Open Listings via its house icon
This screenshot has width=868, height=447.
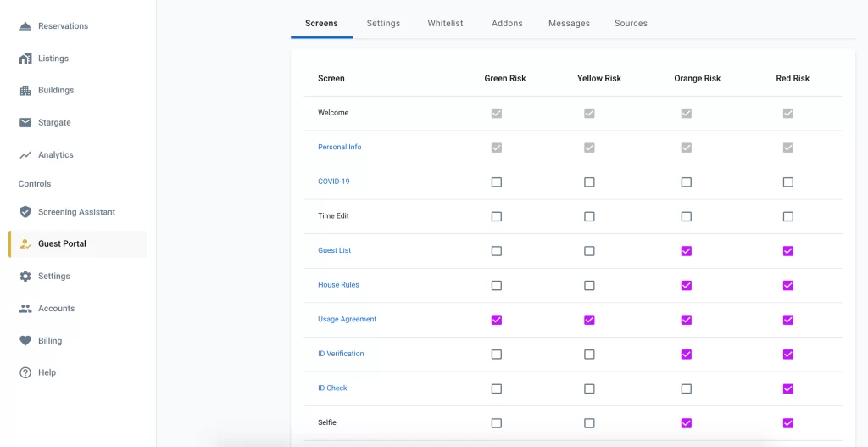[x=25, y=59]
